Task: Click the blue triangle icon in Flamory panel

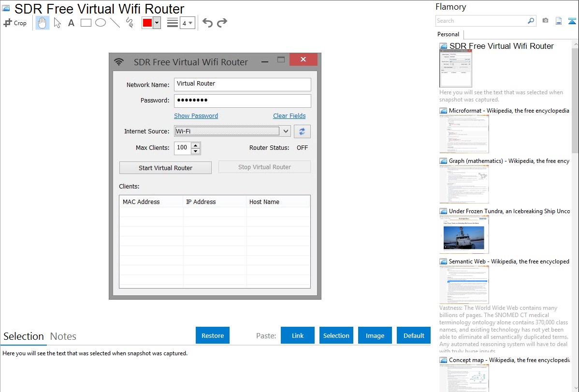Action: click(572, 21)
